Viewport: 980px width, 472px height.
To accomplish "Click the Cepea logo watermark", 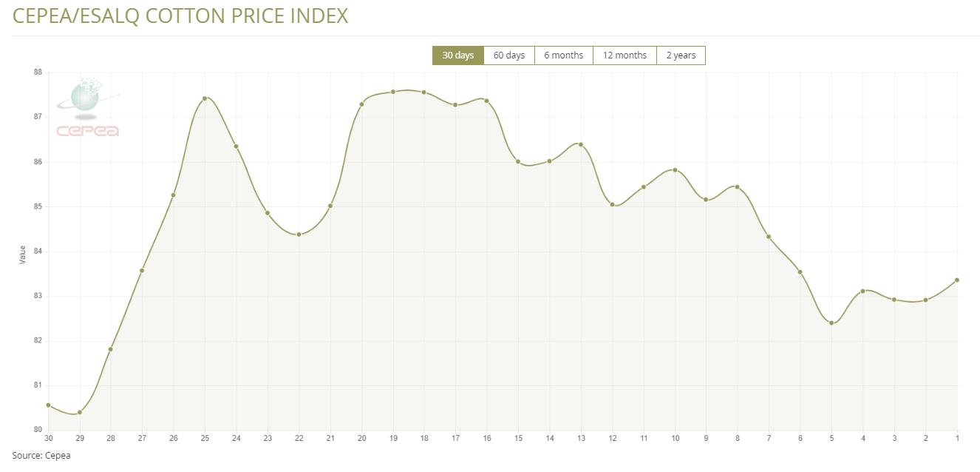I will [87, 108].
